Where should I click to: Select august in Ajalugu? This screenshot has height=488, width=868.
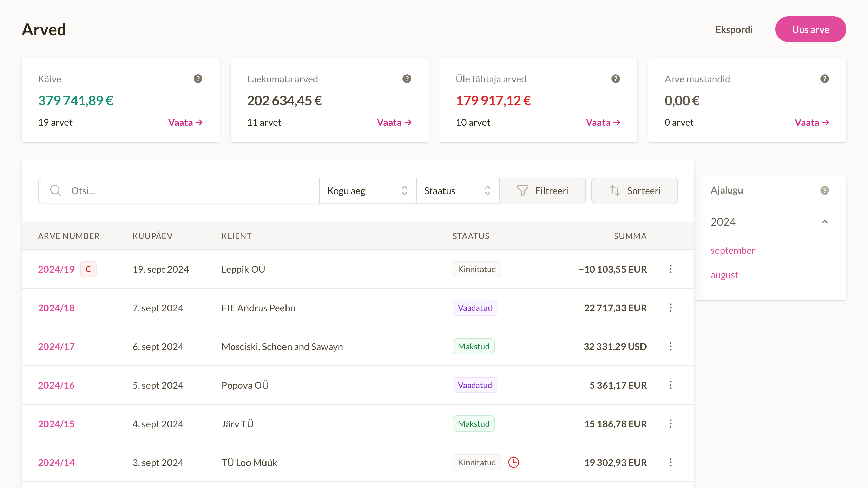[725, 275]
